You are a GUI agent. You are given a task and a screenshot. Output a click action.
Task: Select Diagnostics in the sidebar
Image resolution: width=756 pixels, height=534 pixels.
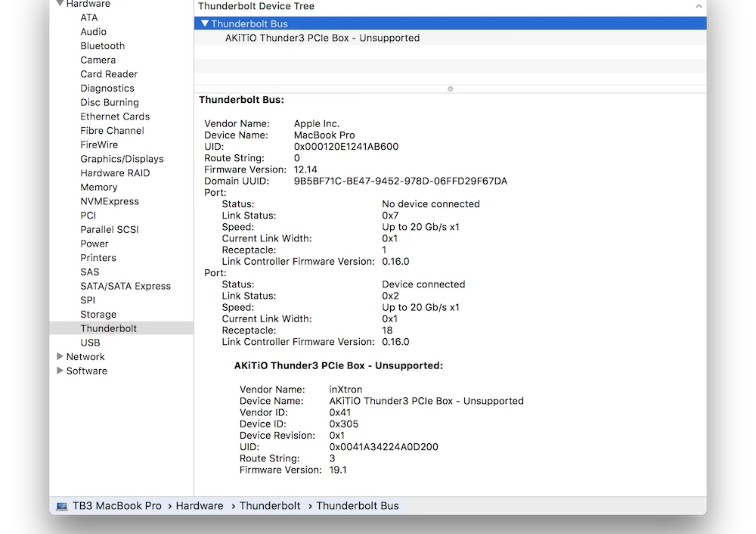click(x=107, y=88)
